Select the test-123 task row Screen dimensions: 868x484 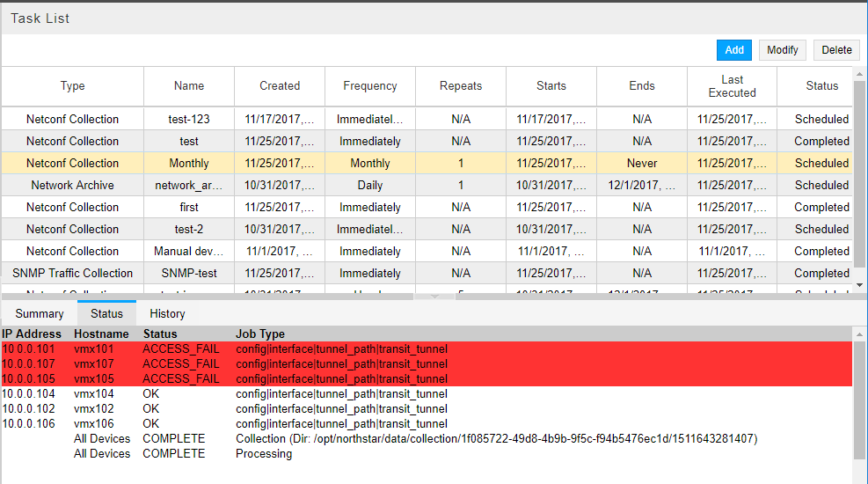[x=189, y=120]
